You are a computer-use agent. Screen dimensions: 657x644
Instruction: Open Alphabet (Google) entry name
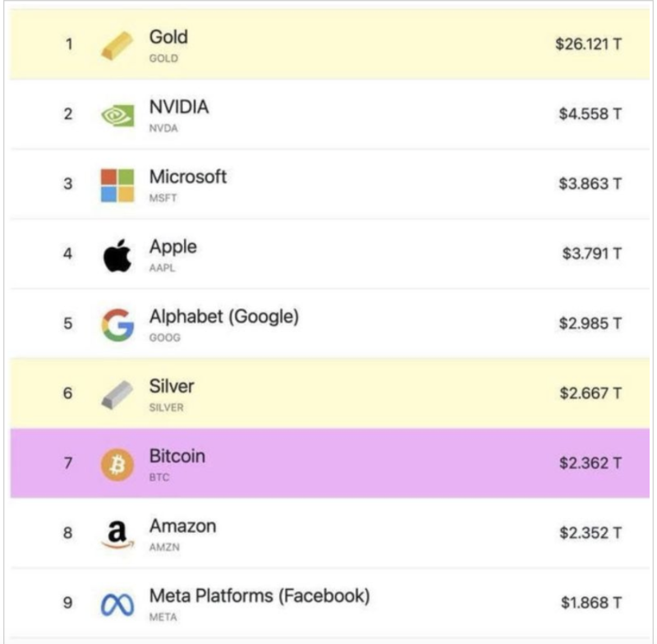pos(223,317)
